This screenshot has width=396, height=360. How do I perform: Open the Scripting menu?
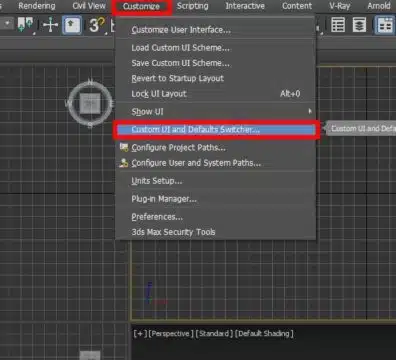(192, 6)
